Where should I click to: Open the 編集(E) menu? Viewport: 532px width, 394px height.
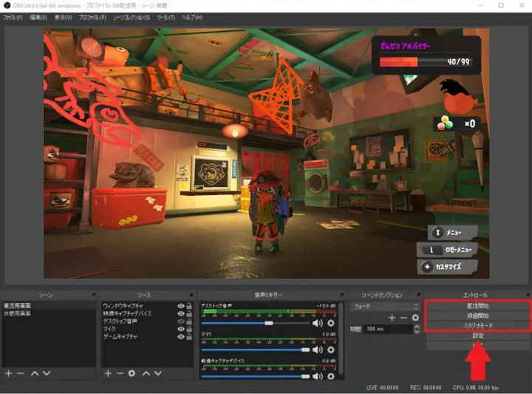38,18
